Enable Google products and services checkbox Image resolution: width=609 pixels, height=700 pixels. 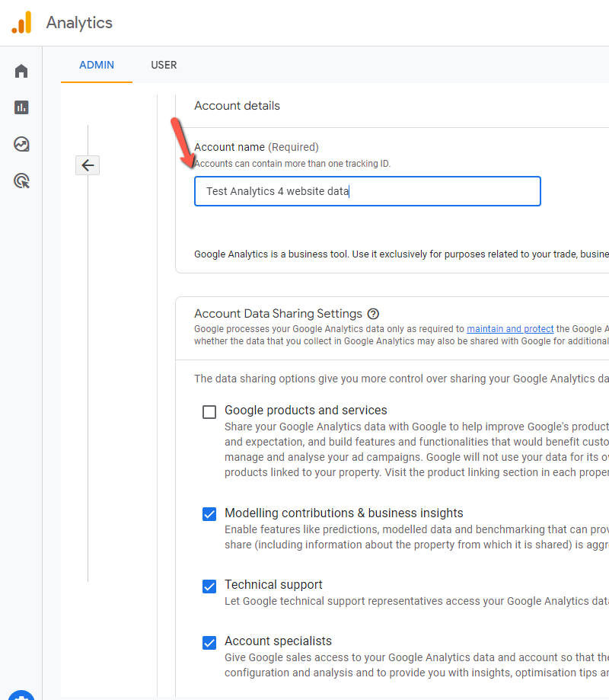(209, 411)
